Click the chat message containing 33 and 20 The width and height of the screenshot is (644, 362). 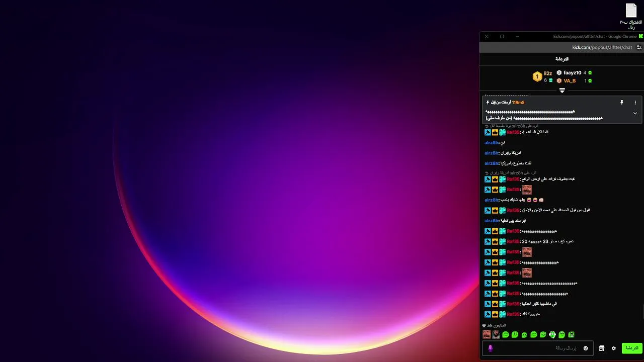(529, 241)
